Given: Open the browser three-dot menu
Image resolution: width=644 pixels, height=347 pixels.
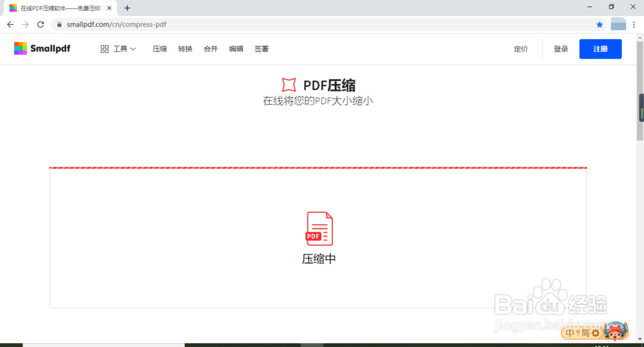Looking at the screenshot, I should [634, 24].
